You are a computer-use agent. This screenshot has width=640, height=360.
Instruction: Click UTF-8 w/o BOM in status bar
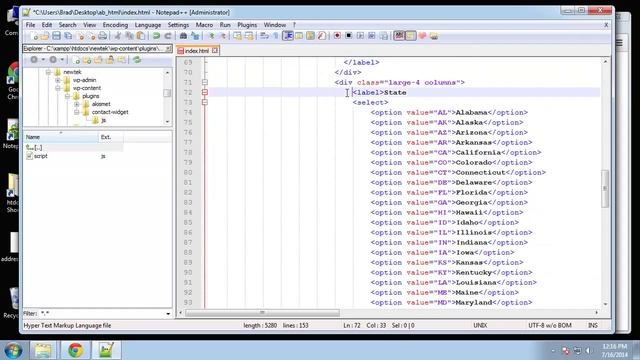(x=549, y=325)
